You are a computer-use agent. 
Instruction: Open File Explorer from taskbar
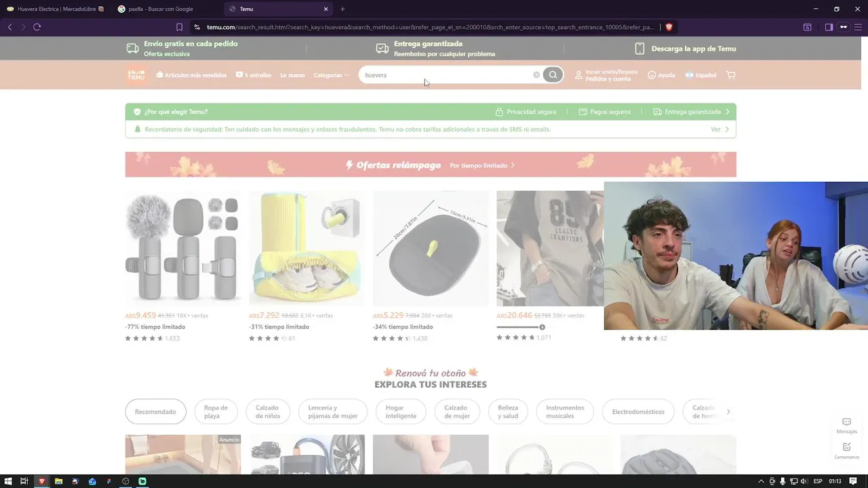(58, 481)
